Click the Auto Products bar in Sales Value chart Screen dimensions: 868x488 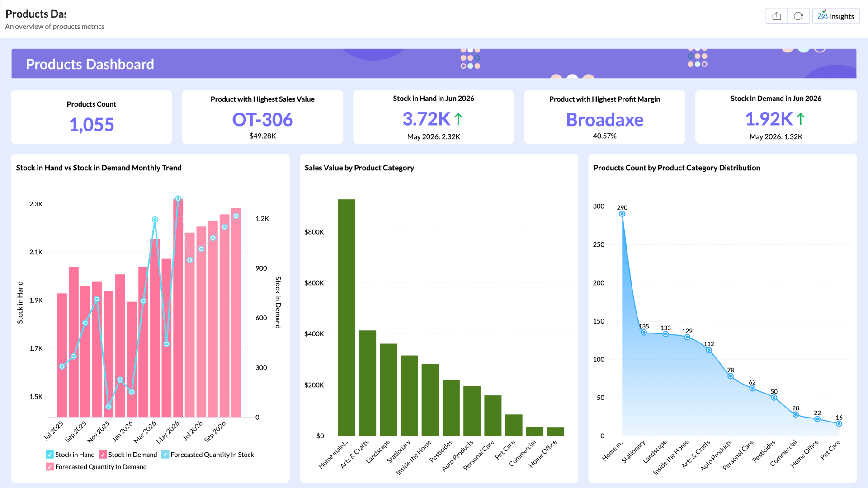coord(472,411)
